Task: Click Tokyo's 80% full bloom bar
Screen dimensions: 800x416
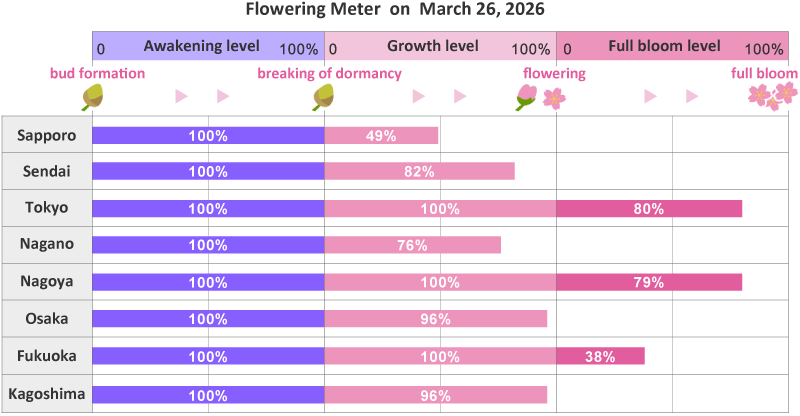Action: [649, 208]
